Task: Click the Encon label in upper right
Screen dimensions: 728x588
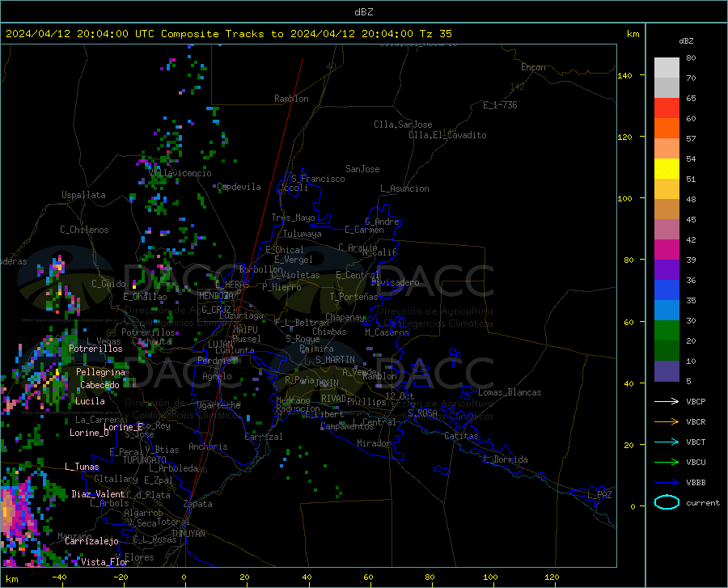Action: coord(533,67)
